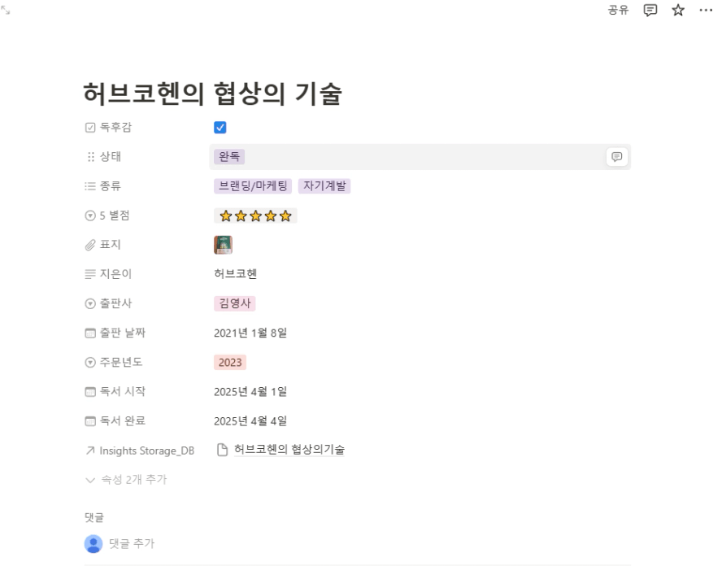Open the three-dot more options menu
The height and width of the screenshot is (588, 713).
705,10
